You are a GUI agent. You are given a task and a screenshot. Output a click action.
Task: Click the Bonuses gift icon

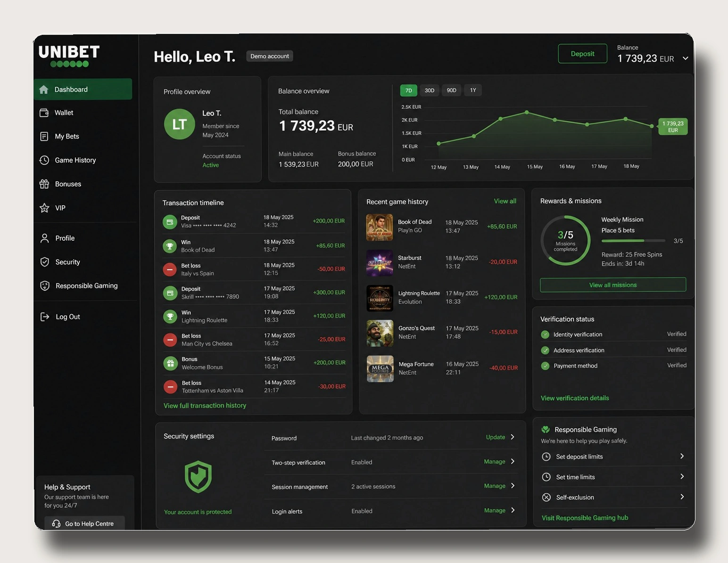(x=44, y=184)
